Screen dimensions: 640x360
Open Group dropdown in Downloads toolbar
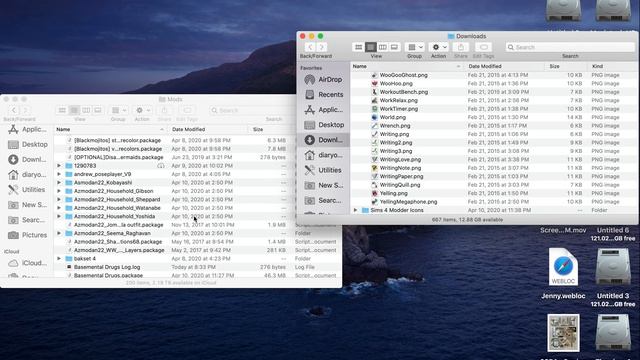(415, 47)
